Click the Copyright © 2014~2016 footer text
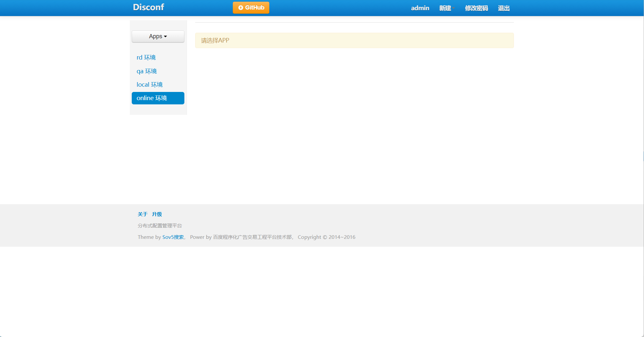This screenshot has height=337, width=644. 326,237
